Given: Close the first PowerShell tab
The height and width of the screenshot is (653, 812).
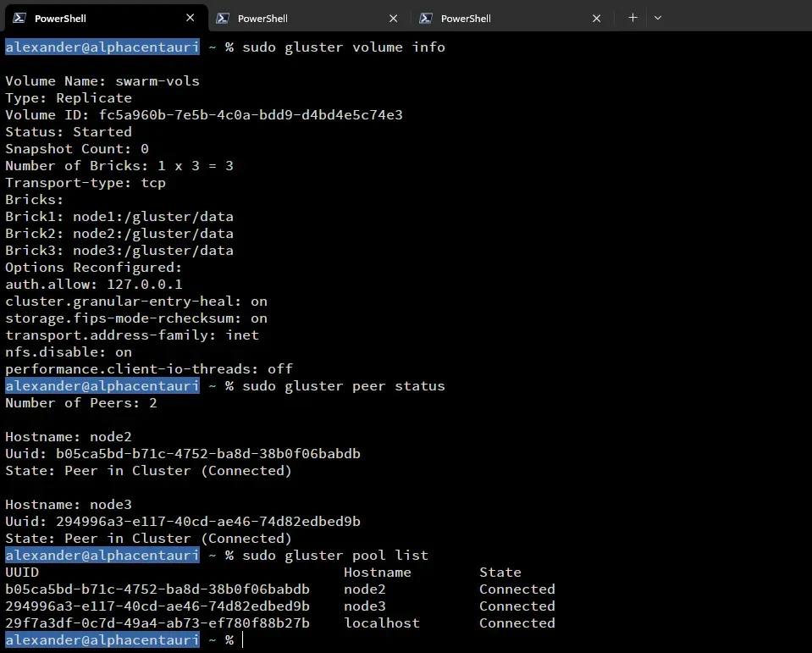Looking at the screenshot, I should click(x=191, y=18).
